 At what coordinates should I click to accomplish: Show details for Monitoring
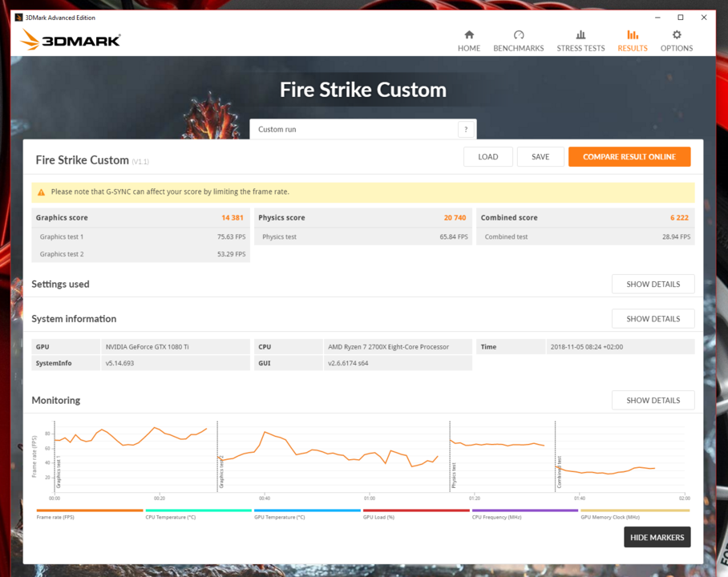(x=653, y=400)
